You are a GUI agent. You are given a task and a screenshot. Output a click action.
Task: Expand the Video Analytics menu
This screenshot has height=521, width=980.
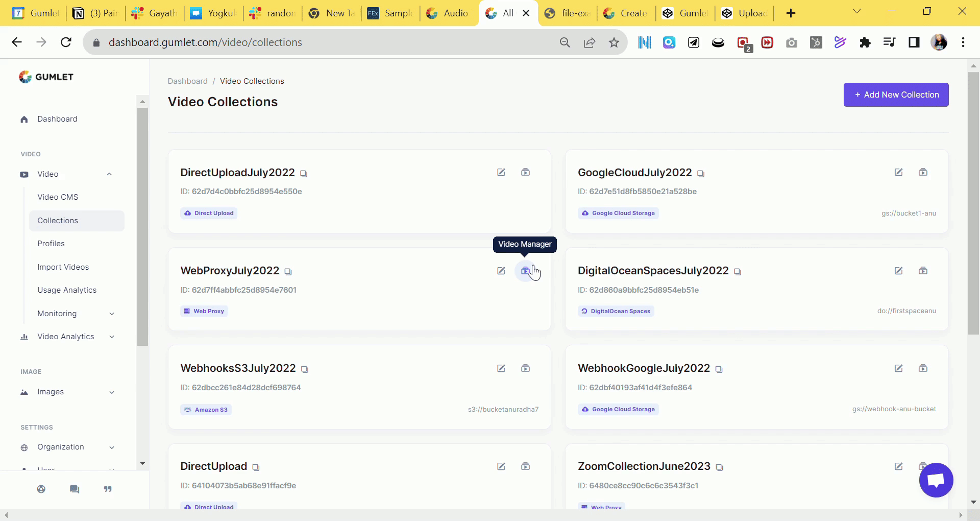click(x=112, y=337)
